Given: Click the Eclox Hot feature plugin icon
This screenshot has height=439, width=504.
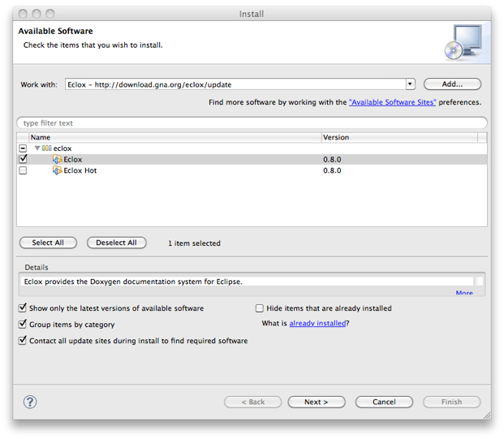Looking at the screenshot, I should pos(57,170).
